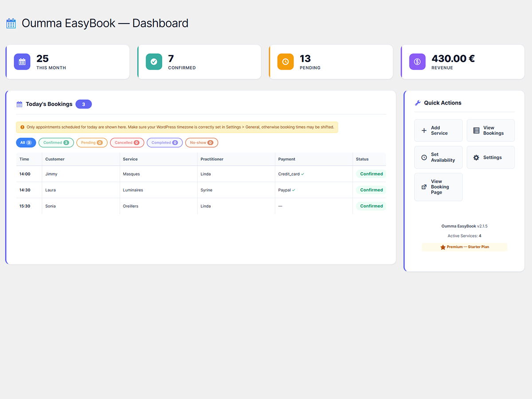
Task: Open View Bookings quick action
Action: click(x=490, y=130)
